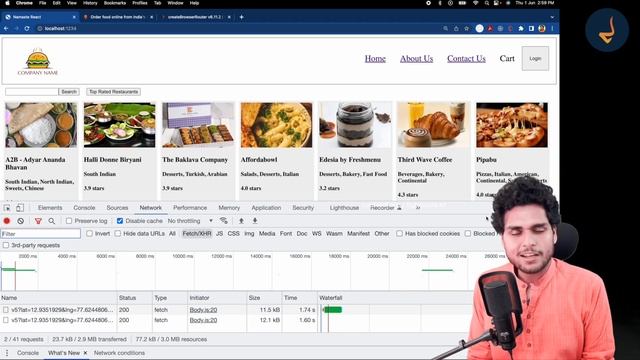Open the Network conditions drawer tab
The image size is (640, 360).
[x=119, y=353]
